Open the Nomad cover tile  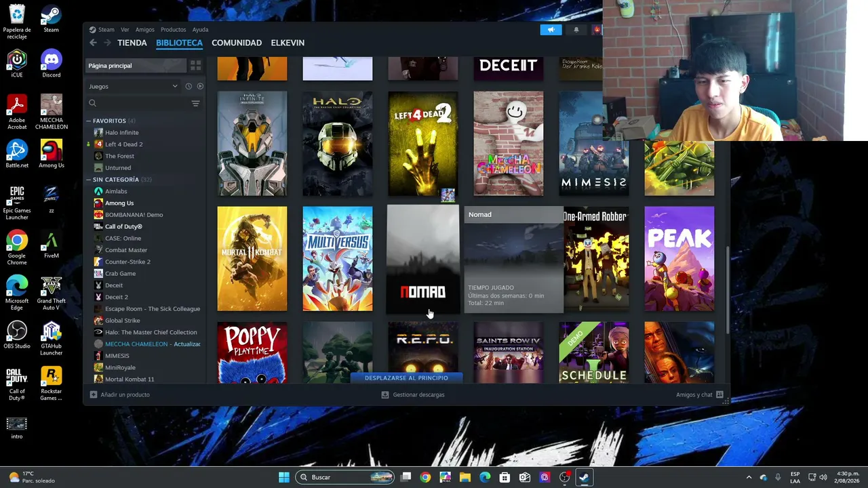[x=423, y=259]
